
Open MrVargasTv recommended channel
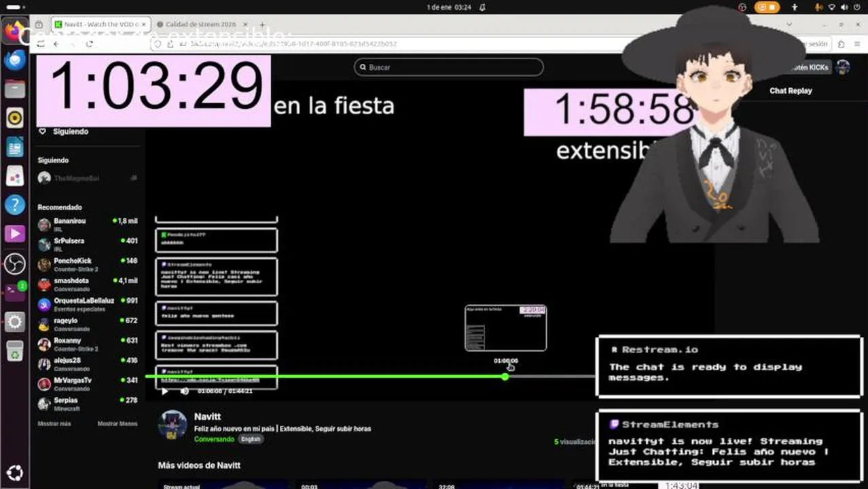pos(88,384)
